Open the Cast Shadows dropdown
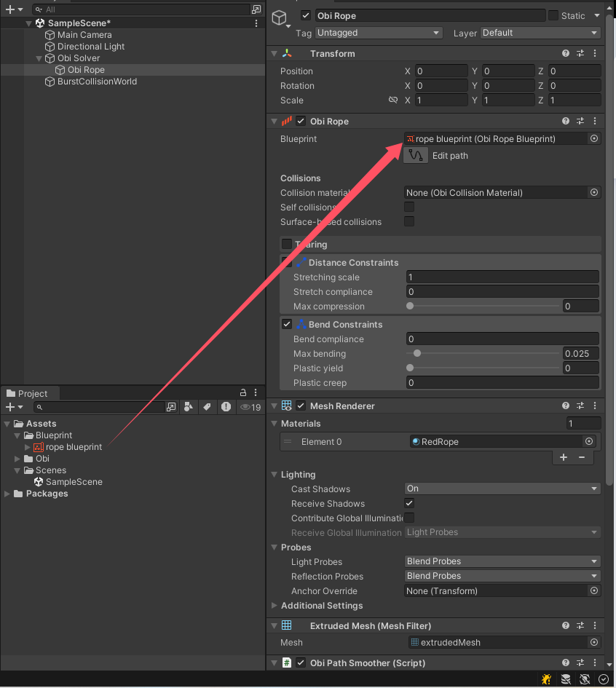Screen dimensions: 616x688 click(502, 489)
